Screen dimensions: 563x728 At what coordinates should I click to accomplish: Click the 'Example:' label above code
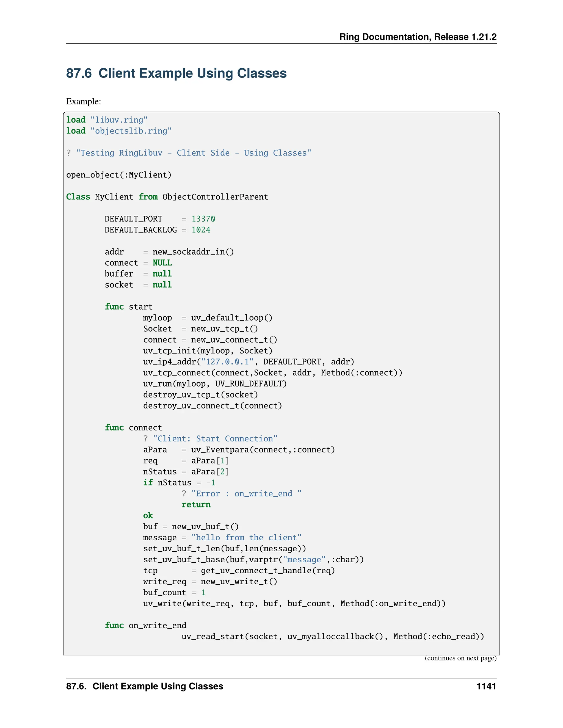(x=83, y=101)
